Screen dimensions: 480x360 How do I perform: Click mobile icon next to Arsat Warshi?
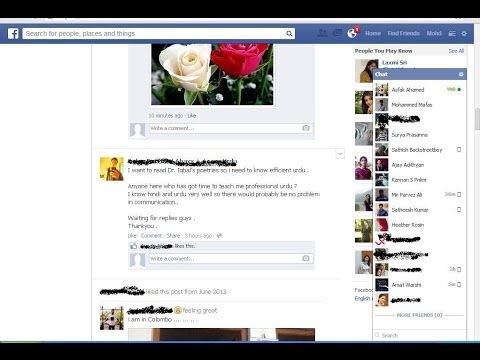tap(459, 285)
